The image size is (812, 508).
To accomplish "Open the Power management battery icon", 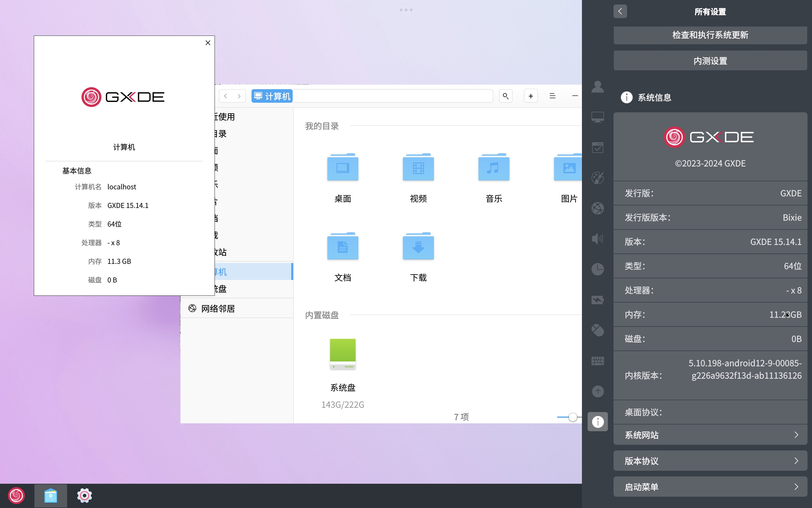I will (x=598, y=300).
